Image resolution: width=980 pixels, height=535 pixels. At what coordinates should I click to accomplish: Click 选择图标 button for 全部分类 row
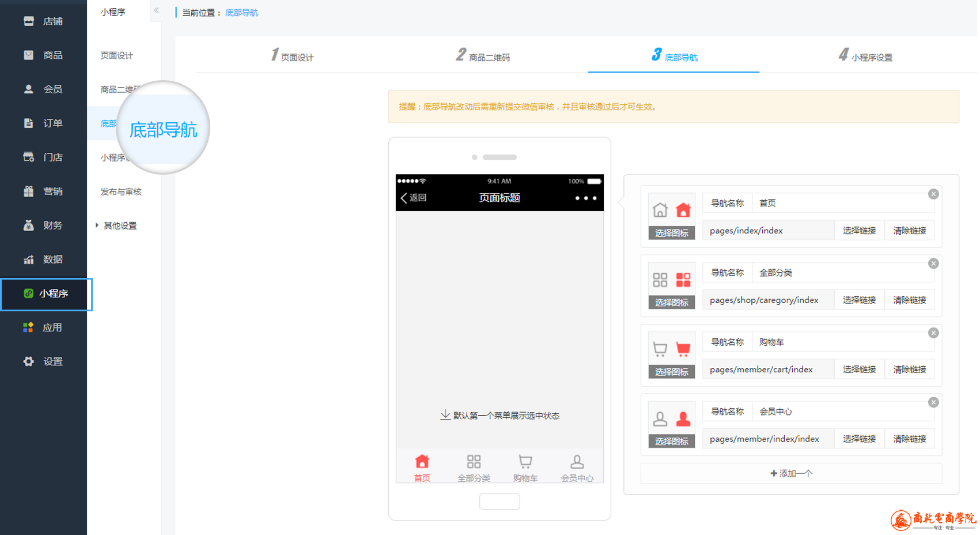coord(672,302)
